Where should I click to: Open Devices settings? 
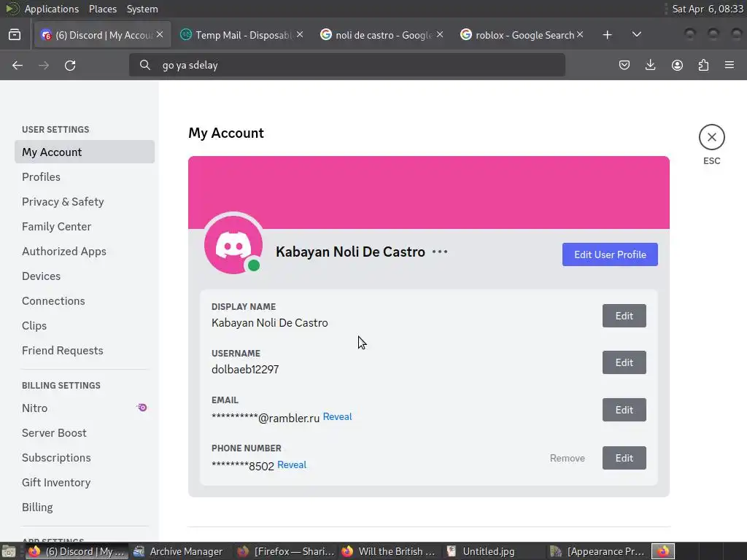pyautogui.click(x=85, y=276)
